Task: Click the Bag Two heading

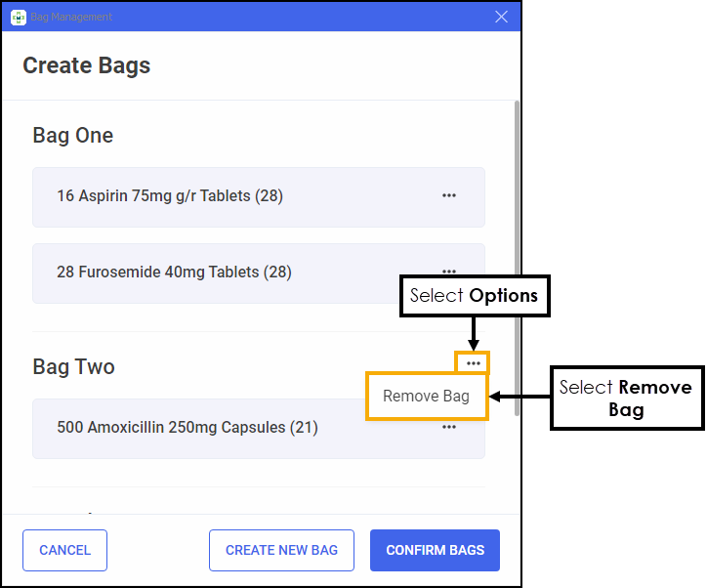Action: (x=73, y=366)
